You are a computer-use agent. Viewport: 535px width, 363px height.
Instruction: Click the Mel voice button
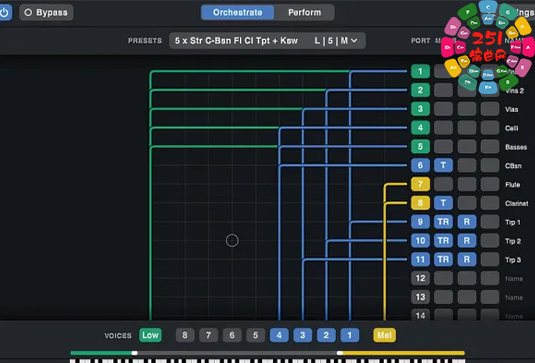coord(385,335)
